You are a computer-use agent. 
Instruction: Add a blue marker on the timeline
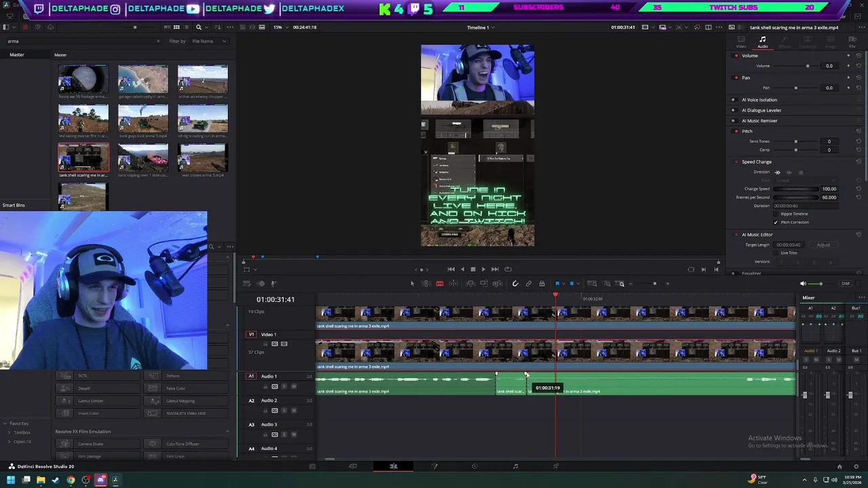572,283
